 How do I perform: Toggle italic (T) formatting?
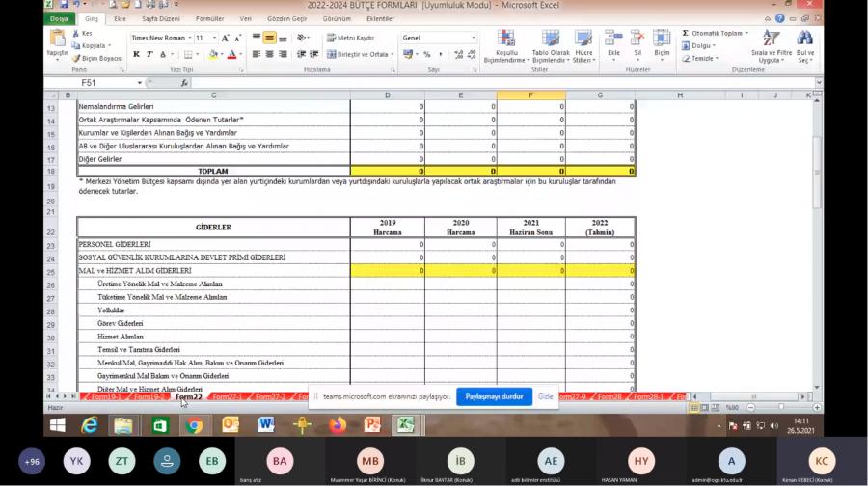[x=149, y=54]
